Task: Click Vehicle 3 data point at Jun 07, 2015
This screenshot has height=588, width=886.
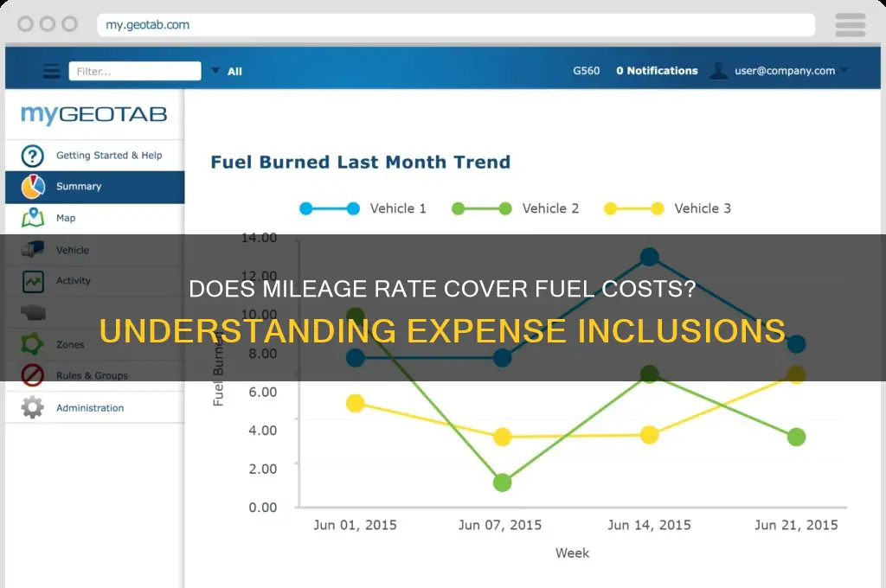Action: [x=503, y=437]
